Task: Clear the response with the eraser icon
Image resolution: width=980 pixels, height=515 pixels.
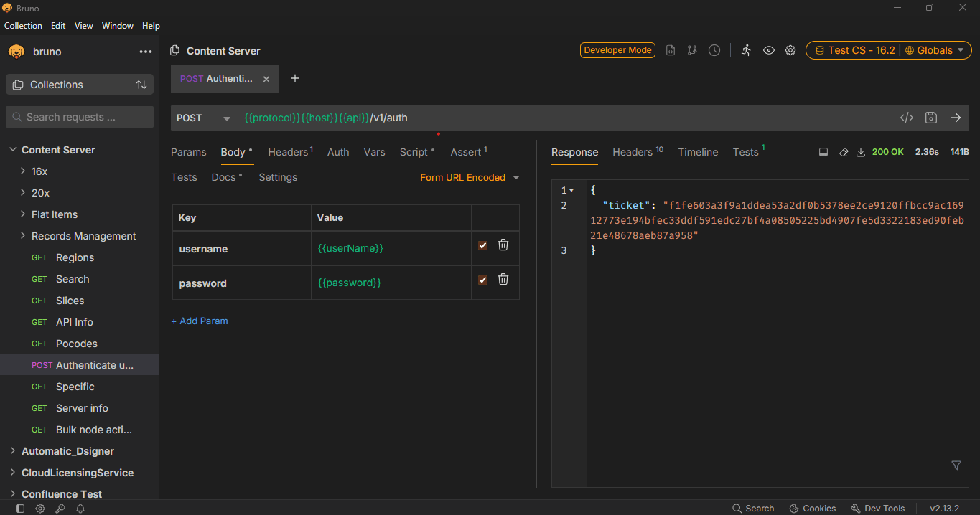Action: point(844,152)
